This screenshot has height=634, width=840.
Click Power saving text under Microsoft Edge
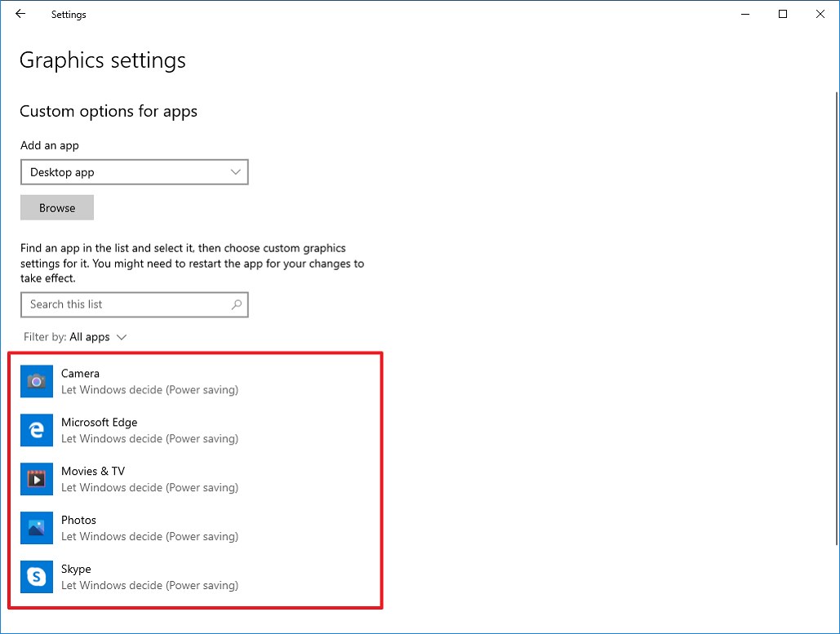click(202, 438)
